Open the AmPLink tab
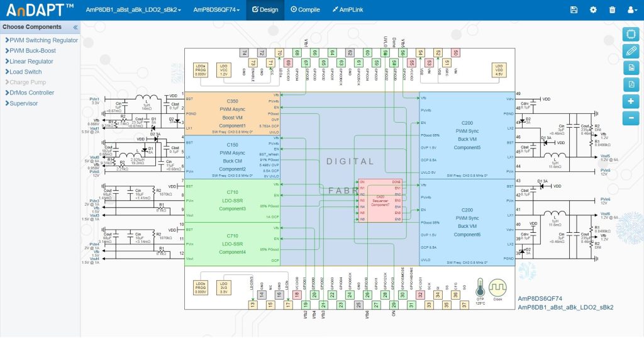Image resolution: width=644 pixels, height=338 pixels. click(347, 10)
